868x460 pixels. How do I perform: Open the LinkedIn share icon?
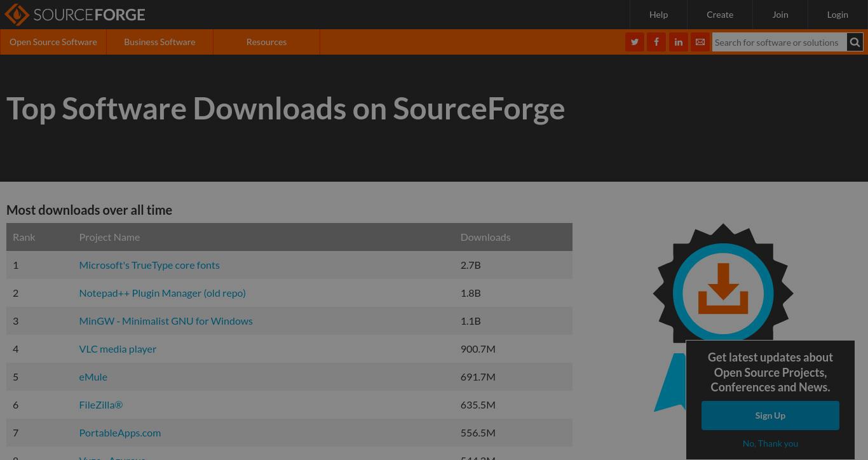678,42
